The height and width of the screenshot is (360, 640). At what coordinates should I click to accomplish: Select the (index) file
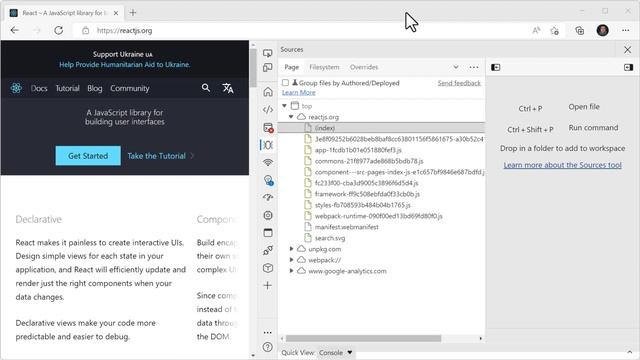pyautogui.click(x=382, y=128)
